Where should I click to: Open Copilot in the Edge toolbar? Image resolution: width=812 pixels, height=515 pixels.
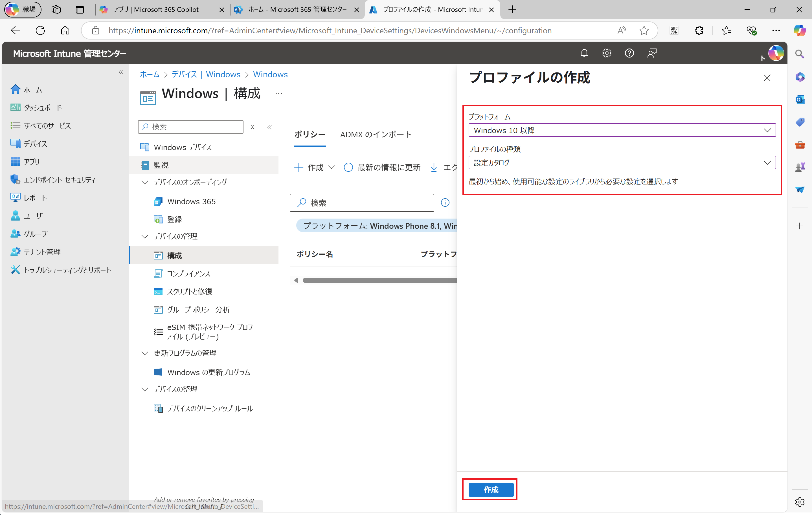point(800,30)
